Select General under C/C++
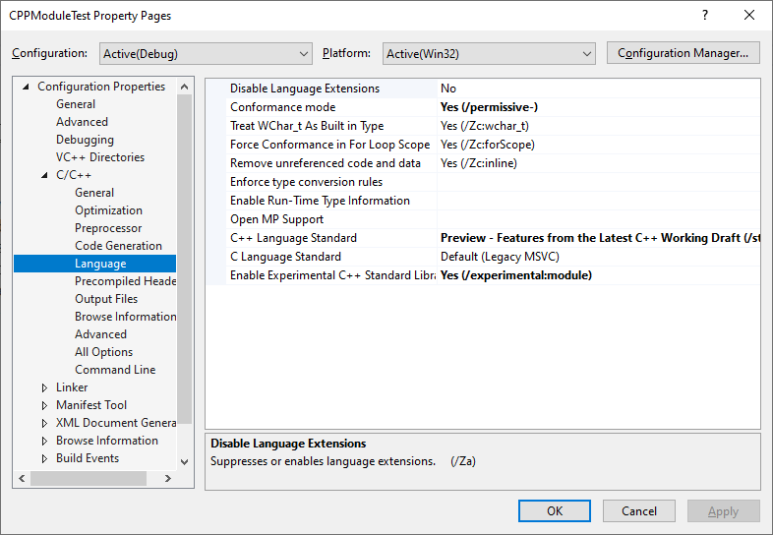Viewport: 773px width, 535px height. [94, 193]
